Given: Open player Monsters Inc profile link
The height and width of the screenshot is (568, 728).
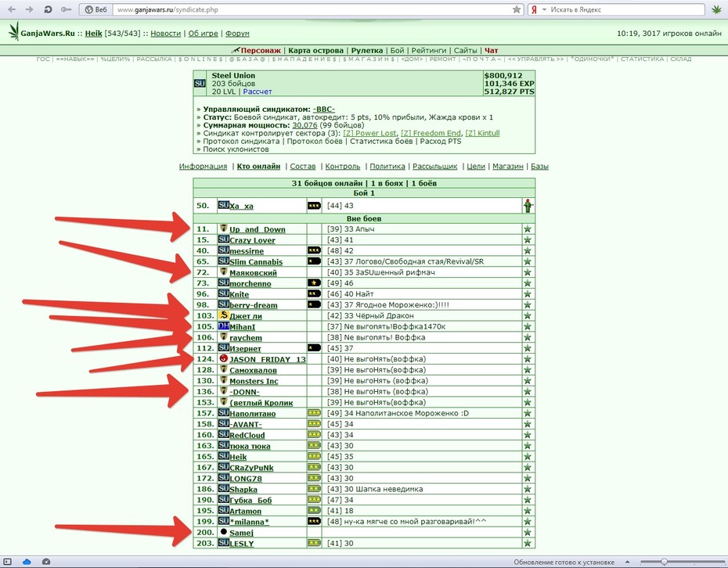Looking at the screenshot, I should 254,381.
